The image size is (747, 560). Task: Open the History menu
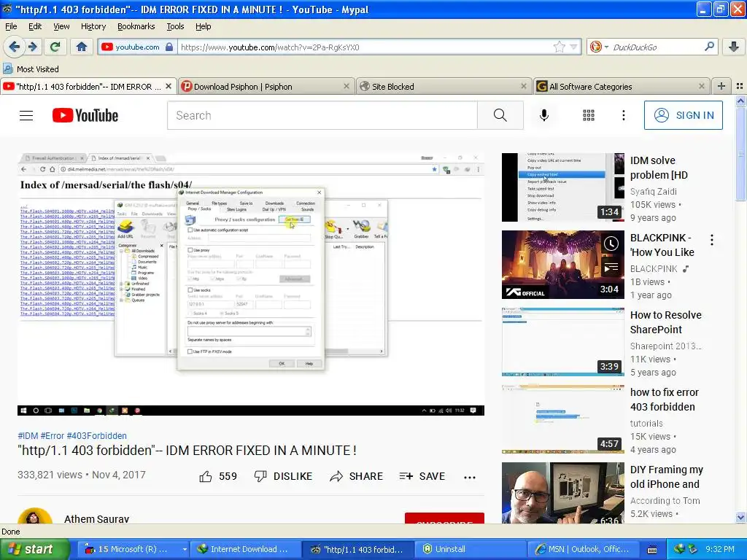click(93, 26)
